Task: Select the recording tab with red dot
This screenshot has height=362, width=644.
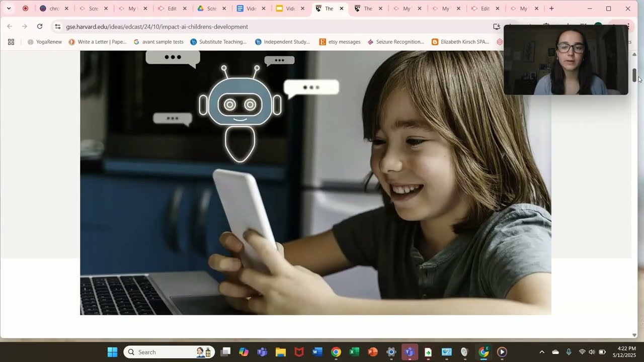Action: pyautogui.click(x=26, y=9)
